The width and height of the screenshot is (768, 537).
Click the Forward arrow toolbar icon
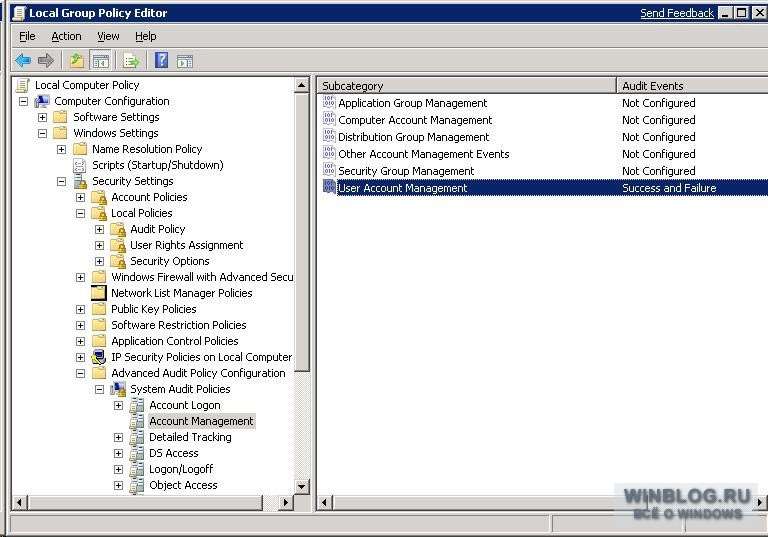(46, 61)
